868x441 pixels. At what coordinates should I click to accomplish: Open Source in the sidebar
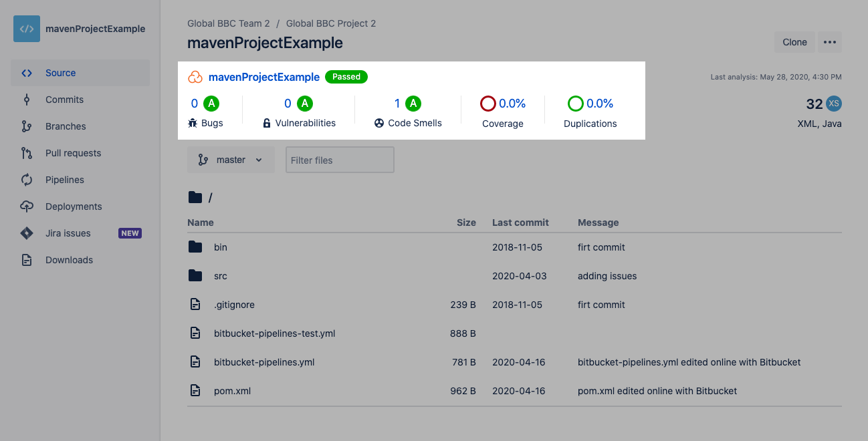[80, 73]
